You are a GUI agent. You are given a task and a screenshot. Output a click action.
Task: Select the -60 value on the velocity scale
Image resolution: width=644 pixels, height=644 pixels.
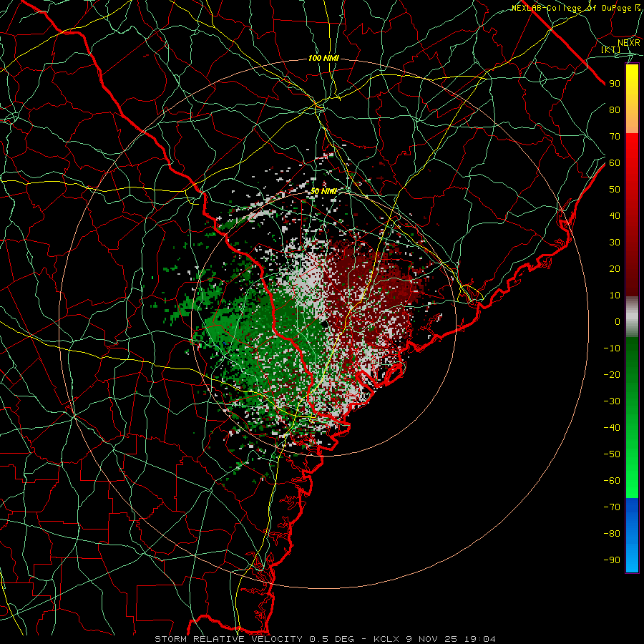(612, 481)
